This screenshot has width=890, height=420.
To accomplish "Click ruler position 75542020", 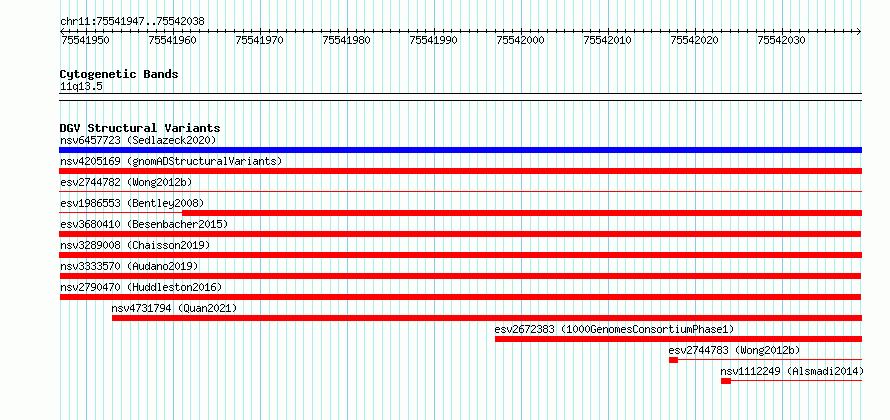I will (695, 40).
